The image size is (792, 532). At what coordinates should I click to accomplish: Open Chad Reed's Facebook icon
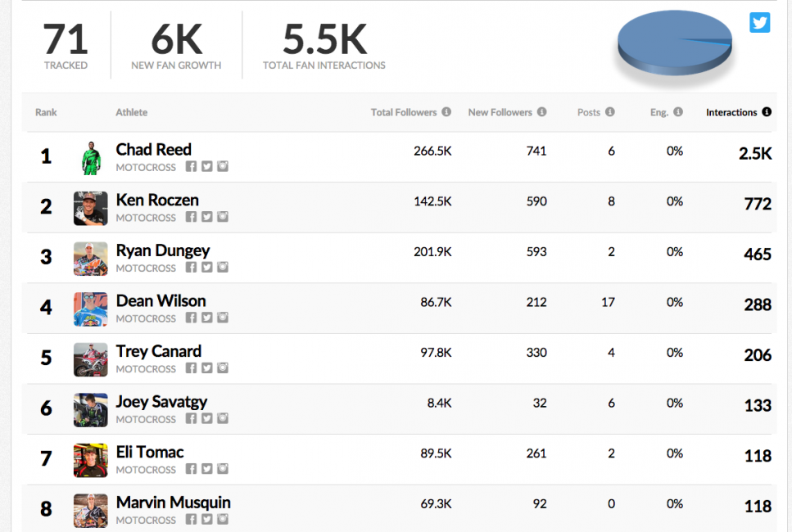[x=191, y=166]
